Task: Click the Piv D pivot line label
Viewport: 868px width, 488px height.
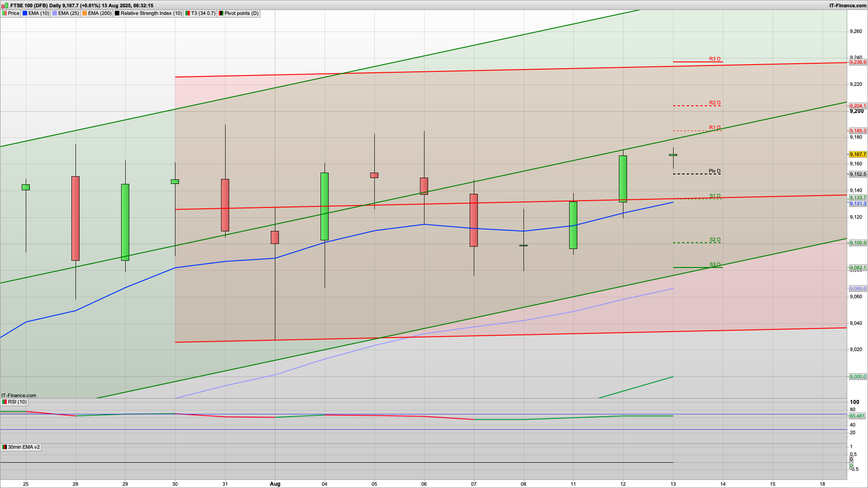Action: pyautogui.click(x=714, y=171)
